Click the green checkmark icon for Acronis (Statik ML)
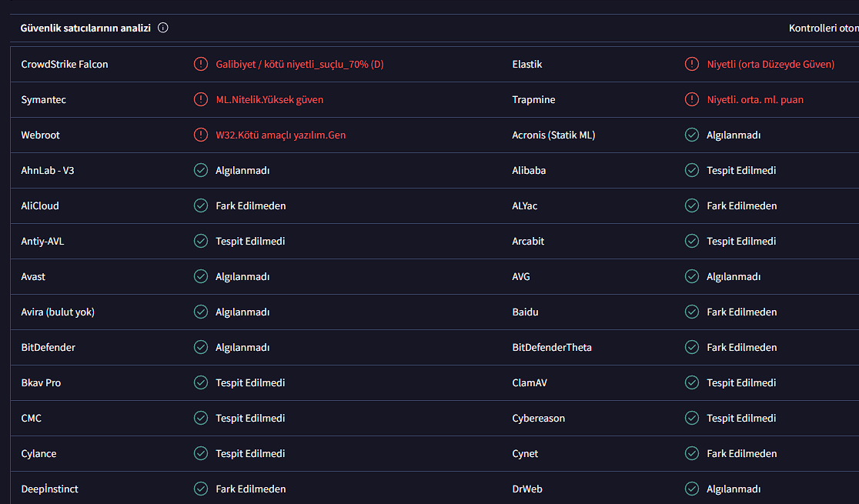 point(692,135)
